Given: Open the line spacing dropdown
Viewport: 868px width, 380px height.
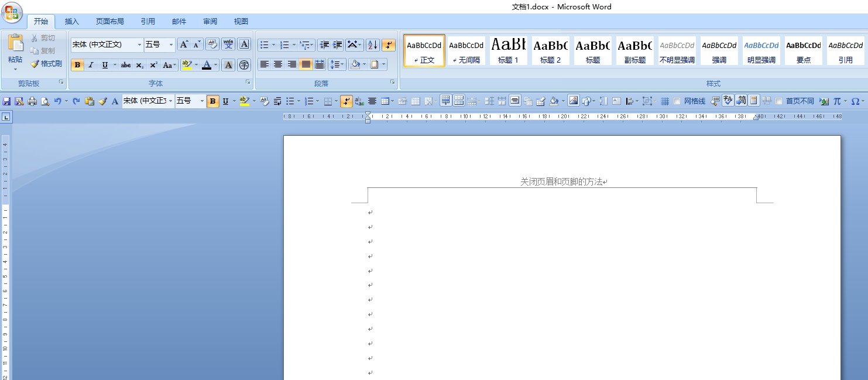Looking at the screenshot, I should [337, 64].
